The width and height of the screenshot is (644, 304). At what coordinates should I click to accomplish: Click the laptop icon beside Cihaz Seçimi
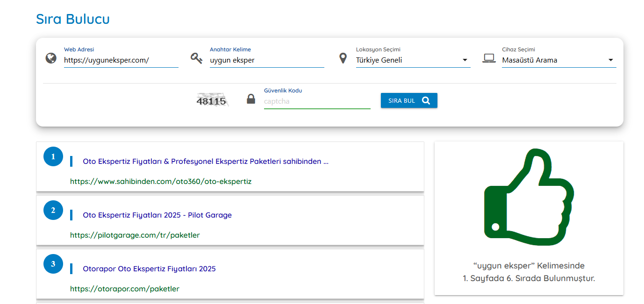point(489,58)
